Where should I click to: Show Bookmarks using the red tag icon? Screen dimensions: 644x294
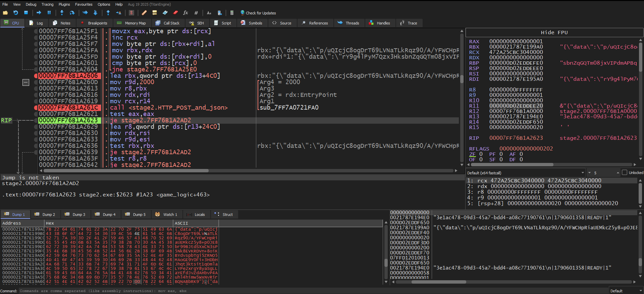pyautogui.click(x=175, y=13)
